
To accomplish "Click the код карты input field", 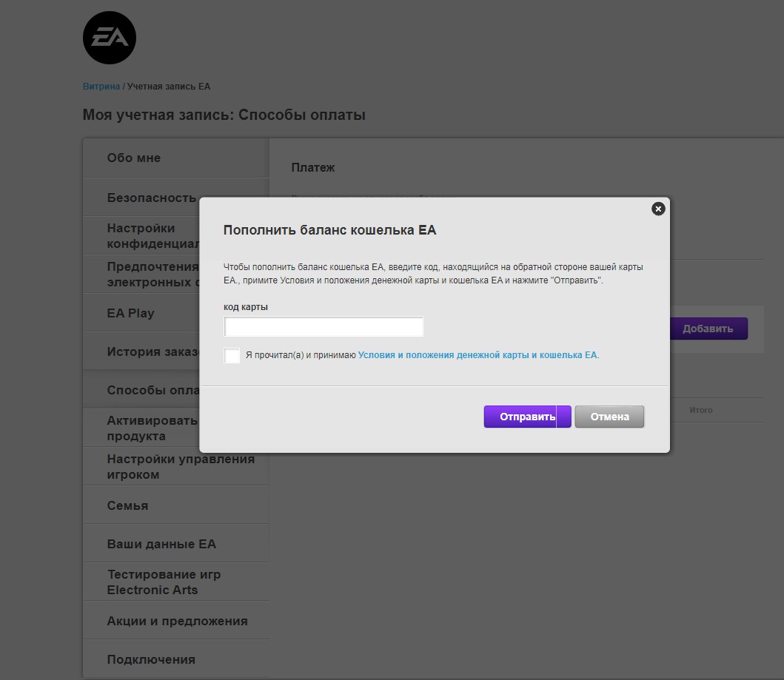I will (324, 326).
